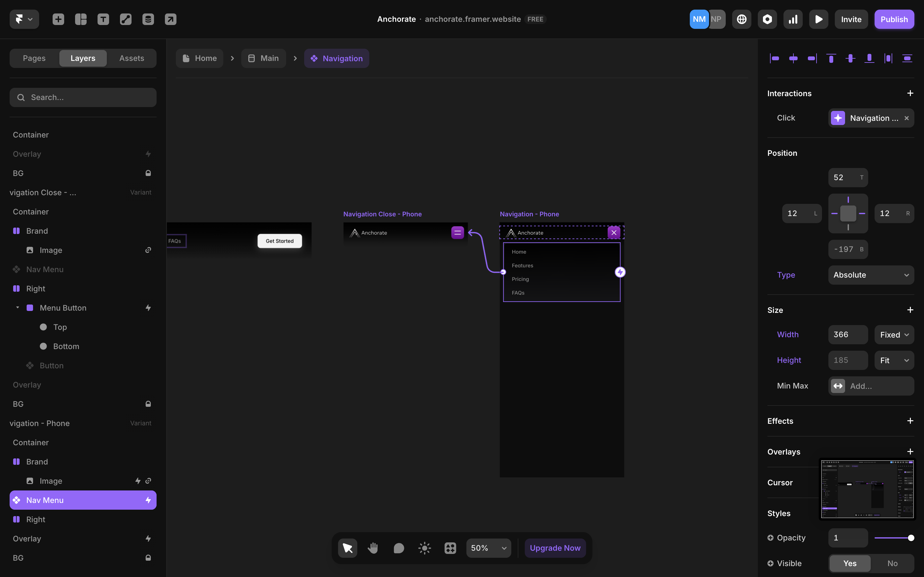Open the Layout tool icon

point(81,19)
